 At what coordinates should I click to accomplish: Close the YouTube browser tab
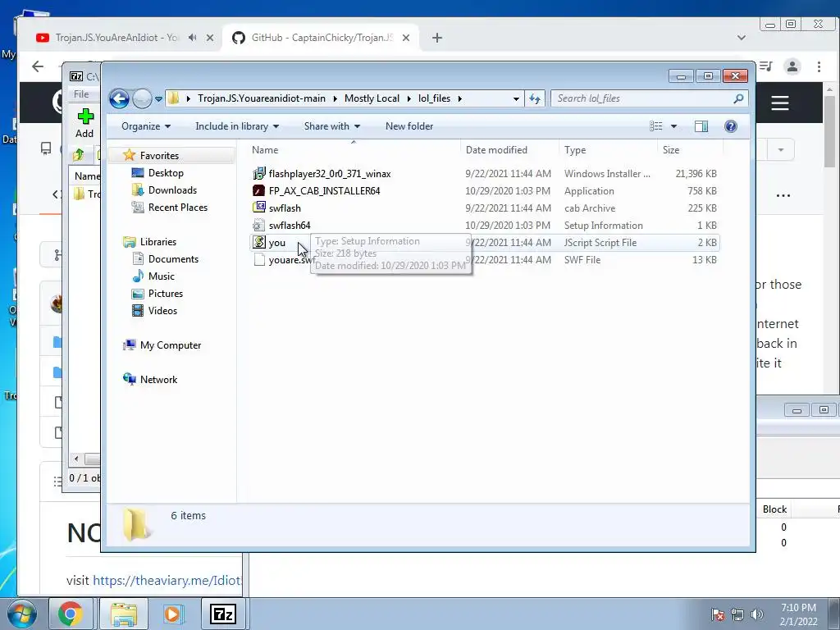point(210,38)
